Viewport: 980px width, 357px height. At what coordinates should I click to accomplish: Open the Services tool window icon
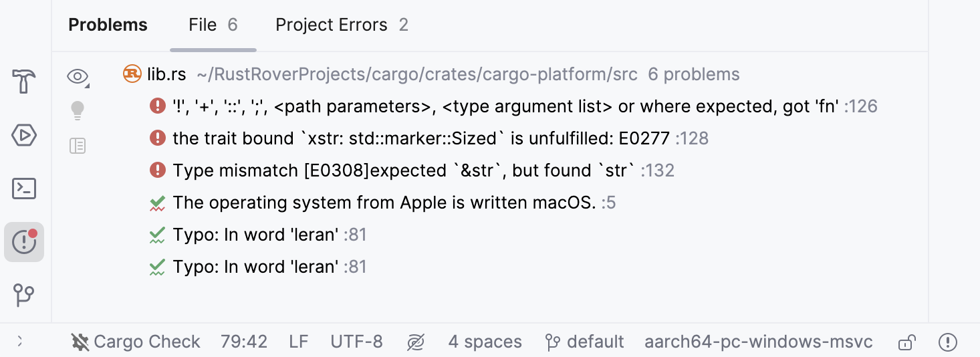click(x=24, y=136)
